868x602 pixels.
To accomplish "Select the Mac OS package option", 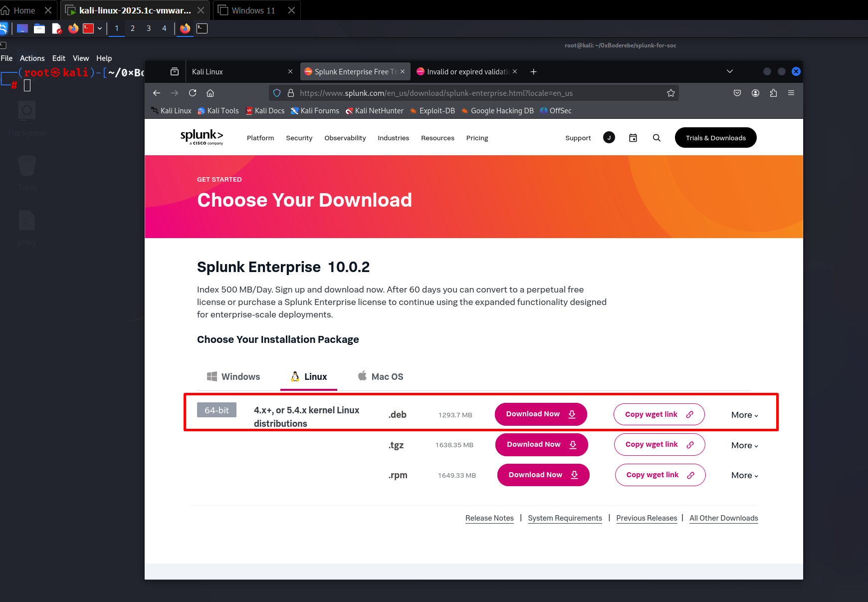I will (x=380, y=376).
